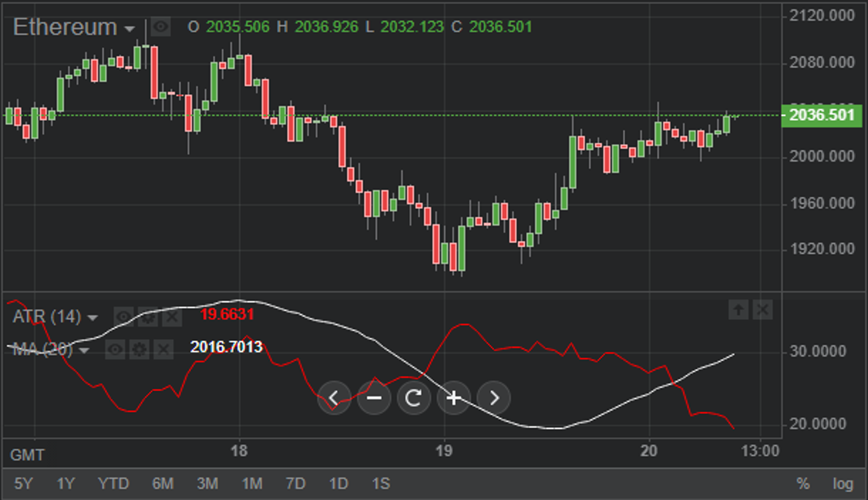Open the MA (20) settings gear
The image size is (868, 500).
tap(139, 350)
